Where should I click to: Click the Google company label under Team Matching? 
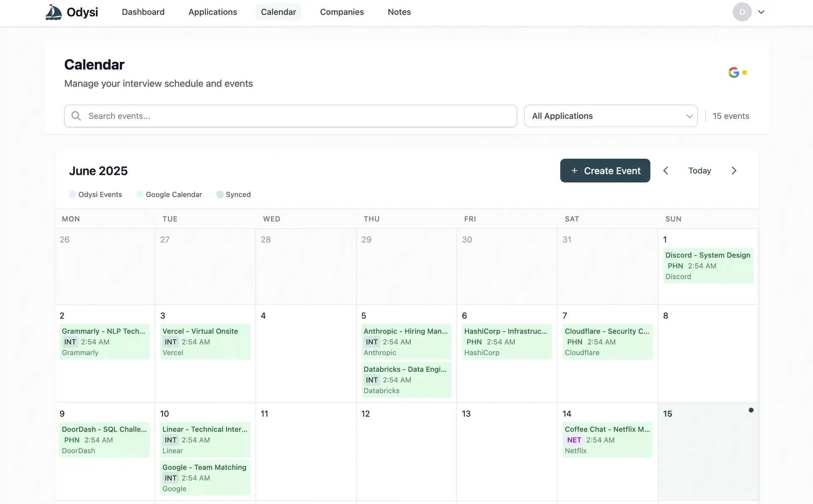point(174,489)
